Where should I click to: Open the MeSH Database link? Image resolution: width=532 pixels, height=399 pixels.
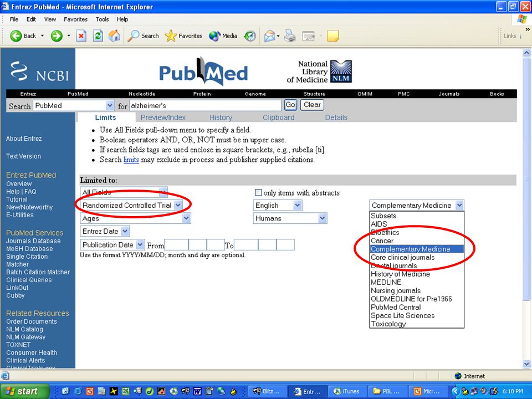click(x=29, y=249)
